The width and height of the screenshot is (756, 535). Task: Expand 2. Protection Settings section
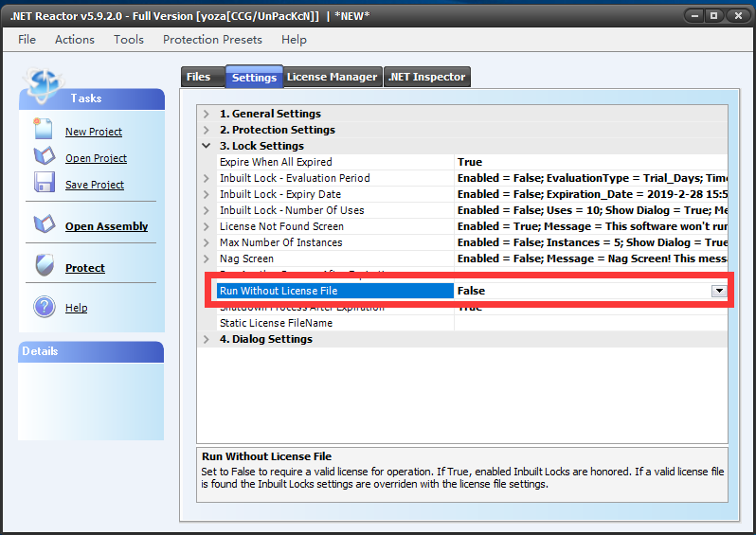click(207, 130)
